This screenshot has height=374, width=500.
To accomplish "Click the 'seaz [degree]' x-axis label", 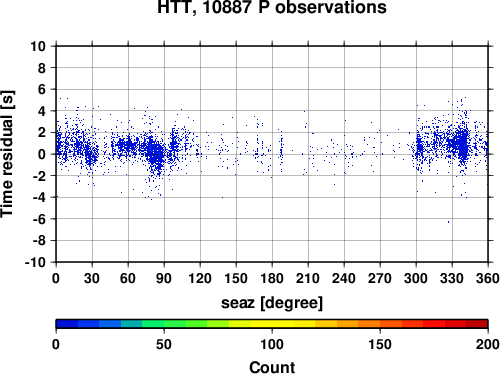I will (272, 303).
